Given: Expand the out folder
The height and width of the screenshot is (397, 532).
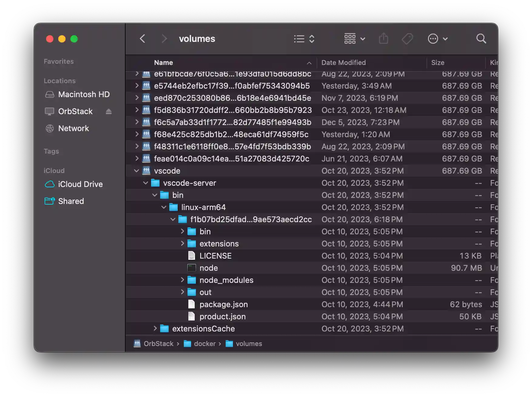Looking at the screenshot, I should tap(182, 292).
